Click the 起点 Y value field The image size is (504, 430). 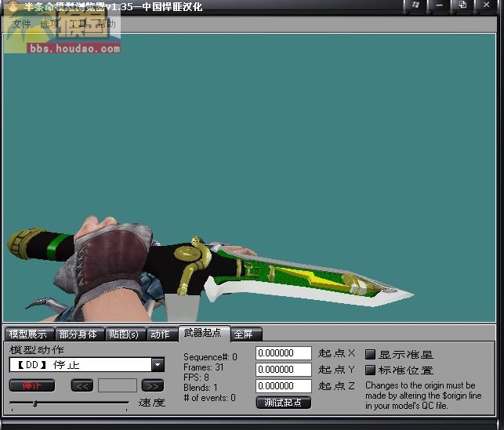coord(284,370)
